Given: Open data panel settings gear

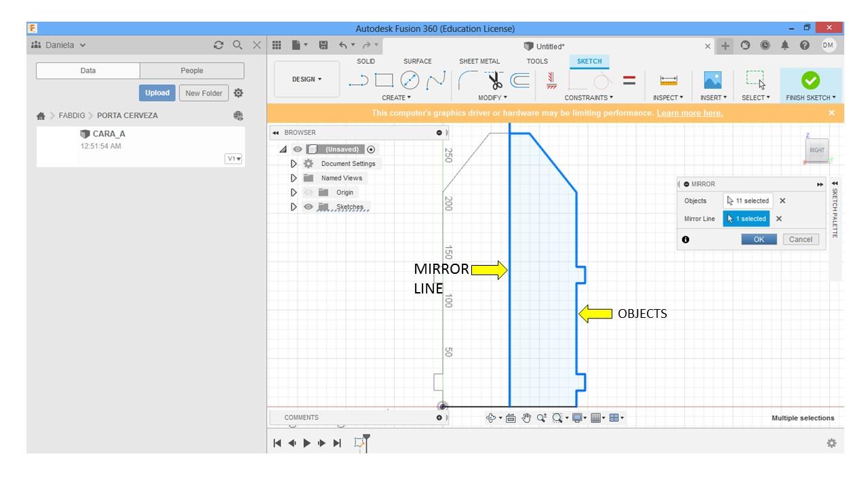Looking at the screenshot, I should (239, 93).
